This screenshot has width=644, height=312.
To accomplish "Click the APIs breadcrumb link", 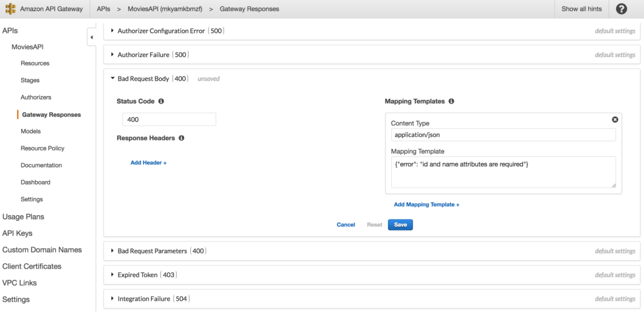I will tap(103, 9).
